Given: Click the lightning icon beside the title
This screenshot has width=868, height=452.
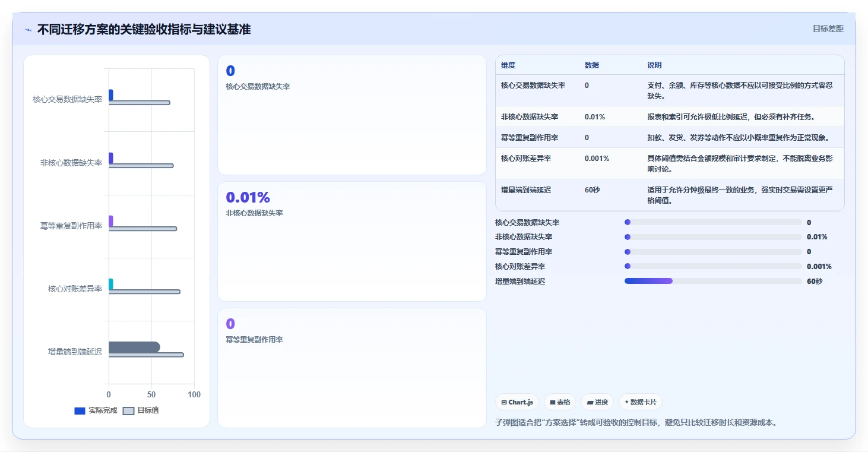Looking at the screenshot, I should click(x=28, y=30).
